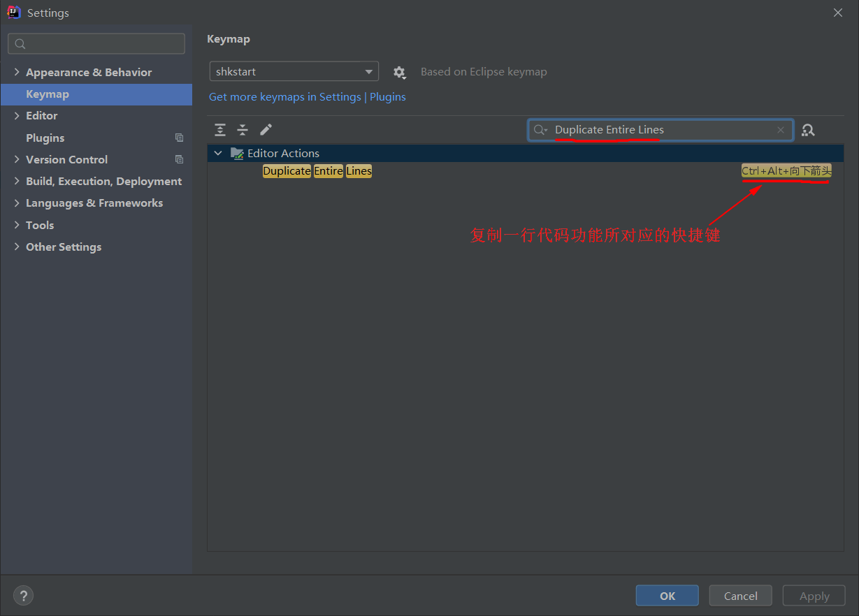859x616 pixels.
Task: Click the Plugins project-level copy icon
Action: (180, 138)
